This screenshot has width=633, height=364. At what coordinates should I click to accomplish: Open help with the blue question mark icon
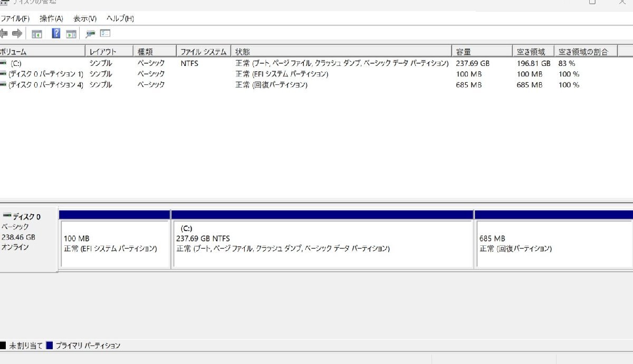pyautogui.click(x=56, y=34)
